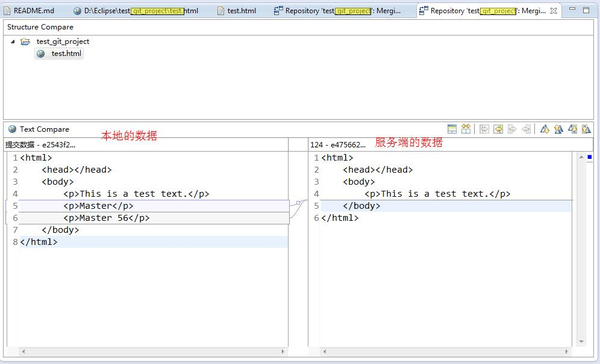This screenshot has height=364, width=600.
Task: Go to Next Difference in compare toolbar
Action: [x=545, y=129]
